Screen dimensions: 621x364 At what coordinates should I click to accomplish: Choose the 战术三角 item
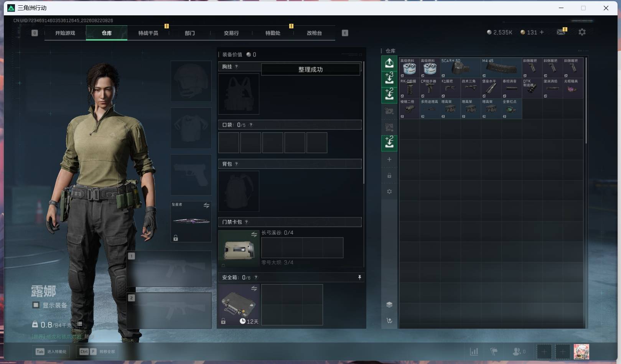(x=471, y=89)
